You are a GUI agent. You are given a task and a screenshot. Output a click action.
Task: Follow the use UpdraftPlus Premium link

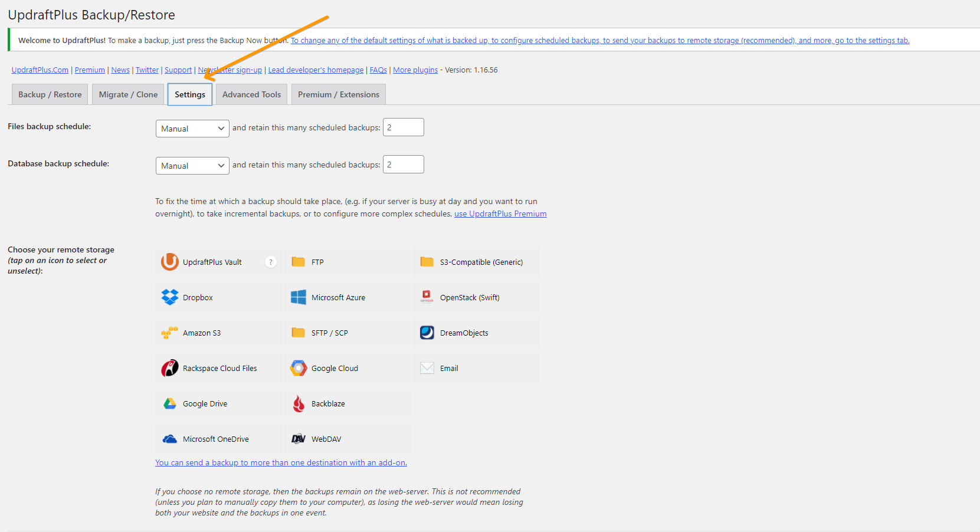500,214
